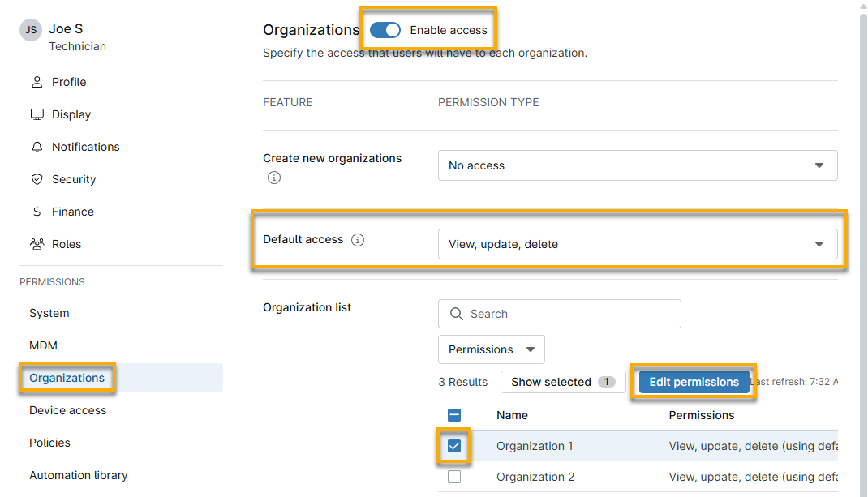Click the organization Search input field
Image resolution: width=868 pixels, height=497 pixels.
[x=560, y=314]
